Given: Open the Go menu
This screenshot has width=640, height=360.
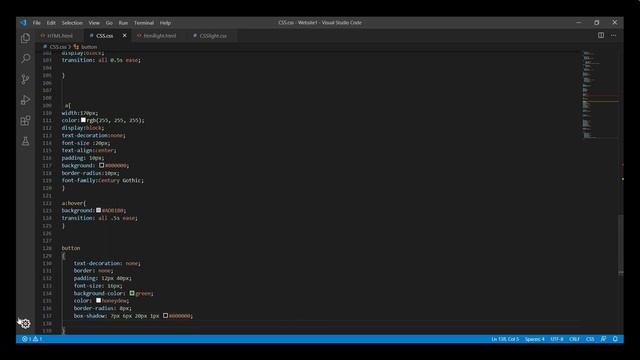Looking at the screenshot, I should pos(109,23).
